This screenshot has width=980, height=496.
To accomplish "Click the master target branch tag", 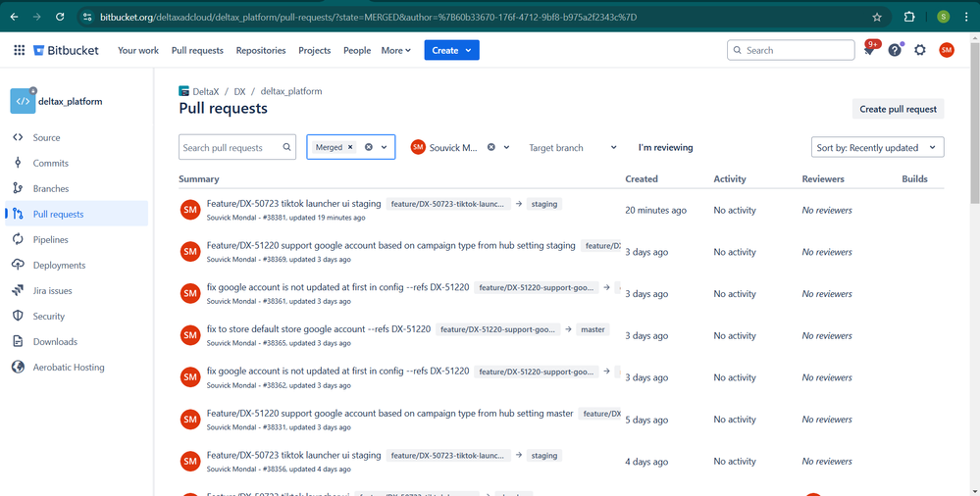I will tap(593, 329).
